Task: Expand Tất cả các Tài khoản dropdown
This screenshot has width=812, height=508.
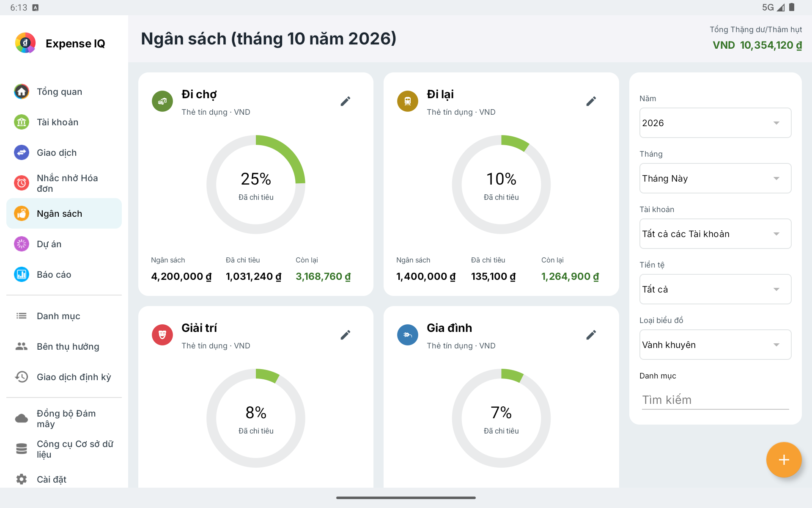Action: [715, 234]
